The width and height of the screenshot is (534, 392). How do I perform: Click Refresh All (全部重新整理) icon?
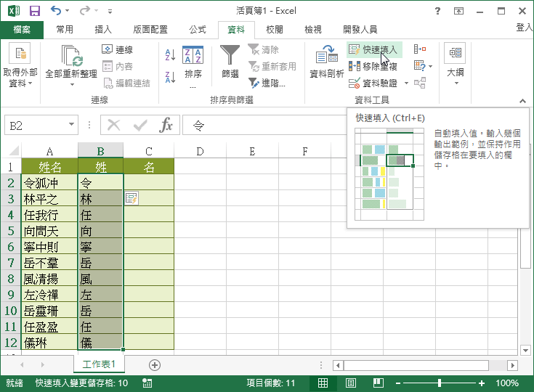[x=71, y=56]
